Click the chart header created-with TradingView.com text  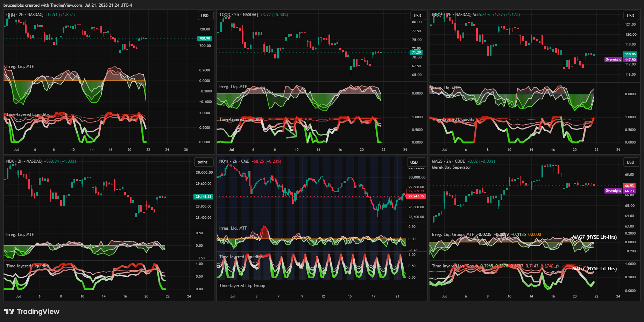(x=68, y=5)
